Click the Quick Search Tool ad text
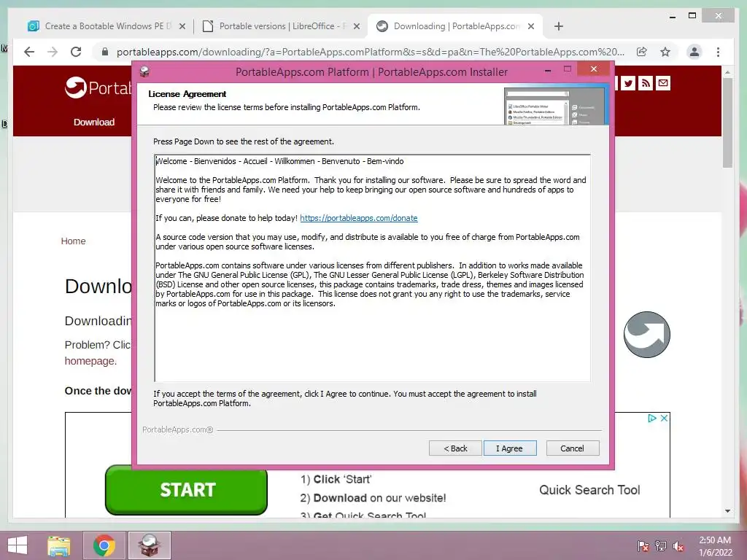The image size is (747, 560). pos(589,490)
